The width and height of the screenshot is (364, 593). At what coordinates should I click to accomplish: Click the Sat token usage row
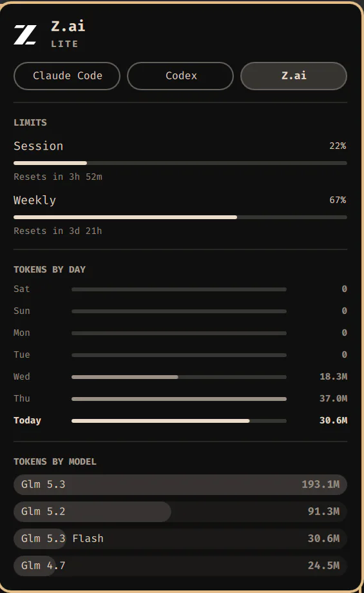click(180, 289)
